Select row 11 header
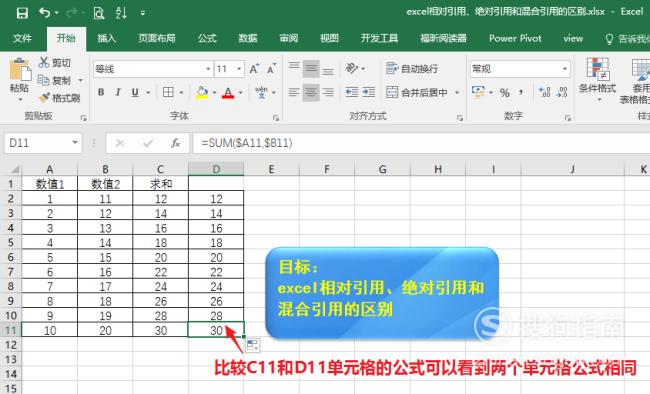The width and height of the screenshot is (650, 394). [10, 330]
